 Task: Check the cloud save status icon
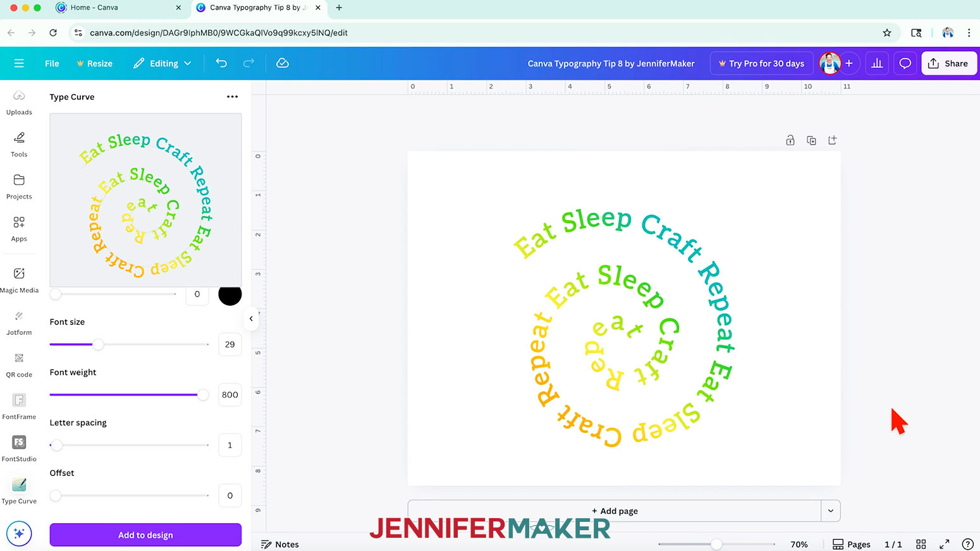point(283,63)
